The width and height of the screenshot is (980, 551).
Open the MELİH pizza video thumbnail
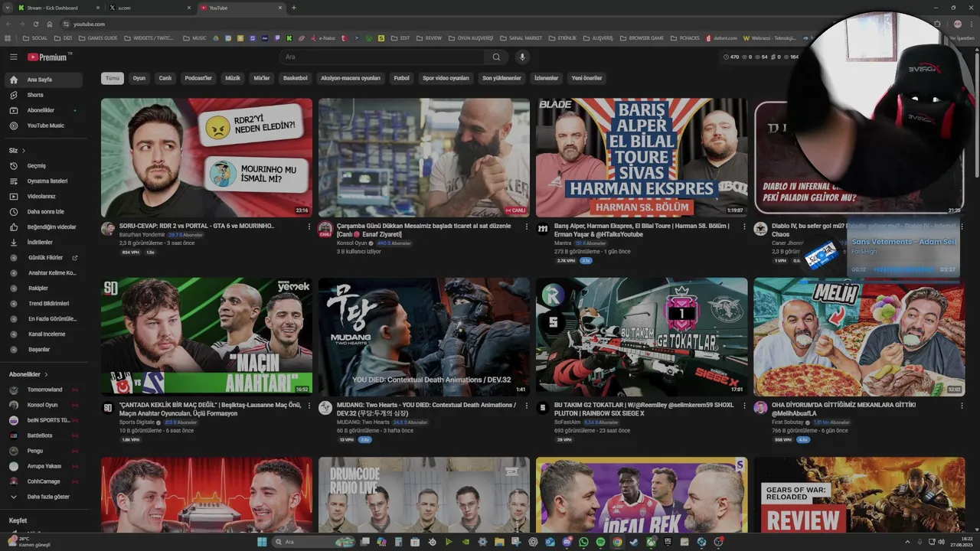(859, 336)
